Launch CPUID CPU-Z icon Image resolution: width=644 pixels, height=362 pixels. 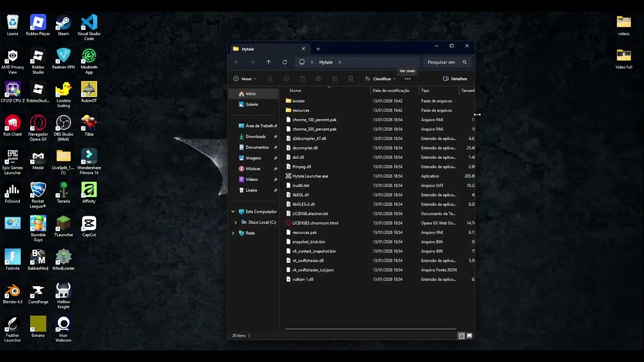13,93
